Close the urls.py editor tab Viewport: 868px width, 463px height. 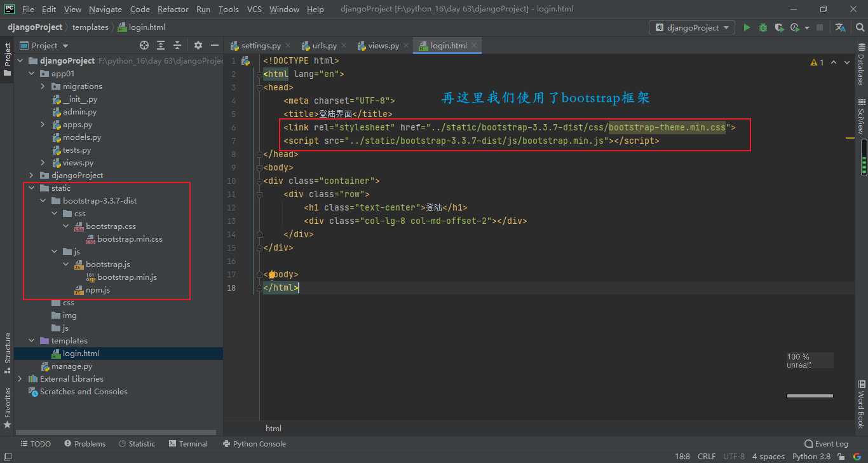pyautogui.click(x=344, y=45)
